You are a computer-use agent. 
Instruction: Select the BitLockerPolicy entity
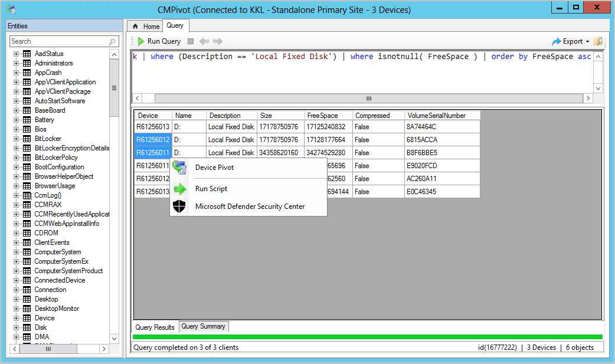[56, 158]
